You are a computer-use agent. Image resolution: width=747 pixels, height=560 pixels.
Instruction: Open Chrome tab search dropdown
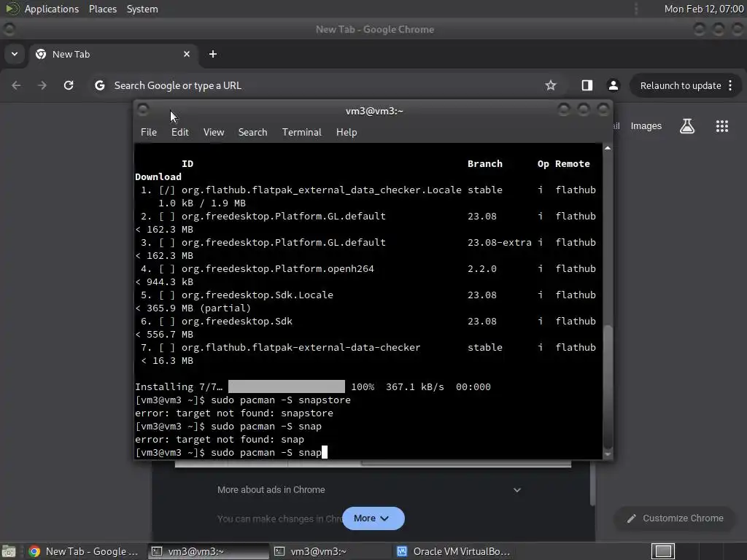point(15,54)
